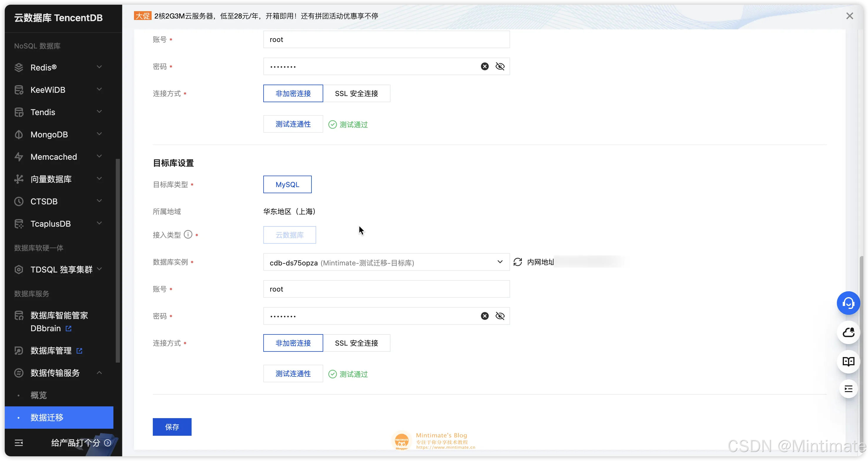Select 非加密连接 for the source database
Screen dimensions: 868x461
click(293, 93)
